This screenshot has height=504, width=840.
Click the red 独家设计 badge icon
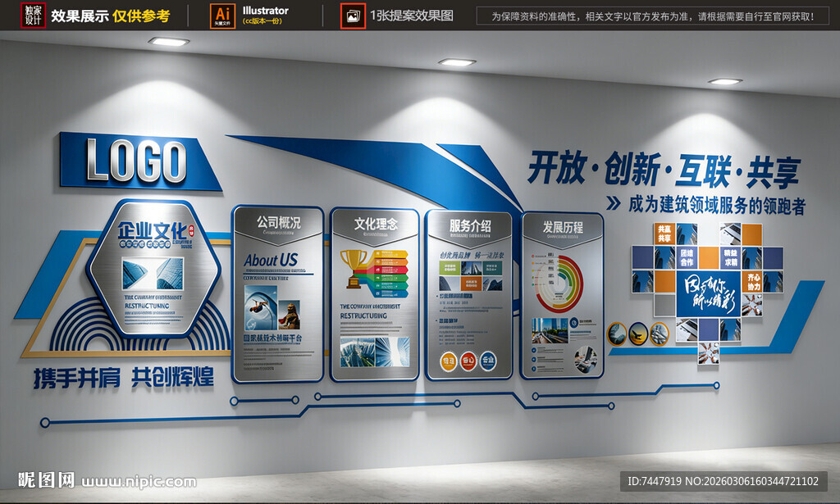click(33, 15)
